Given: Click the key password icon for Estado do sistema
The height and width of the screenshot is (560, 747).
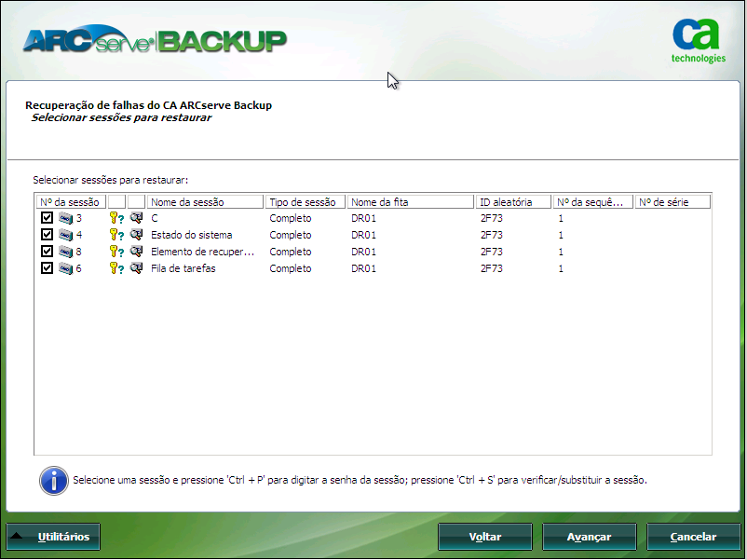Looking at the screenshot, I should point(116,235).
